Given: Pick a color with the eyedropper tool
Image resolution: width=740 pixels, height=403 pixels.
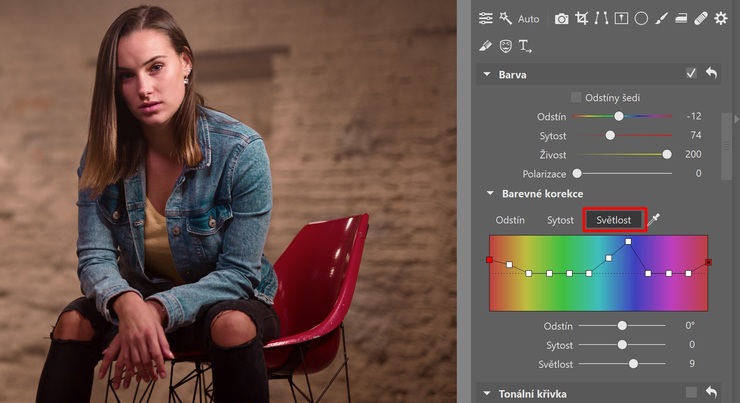Looking at the screenshot, I should pos(654,219).
